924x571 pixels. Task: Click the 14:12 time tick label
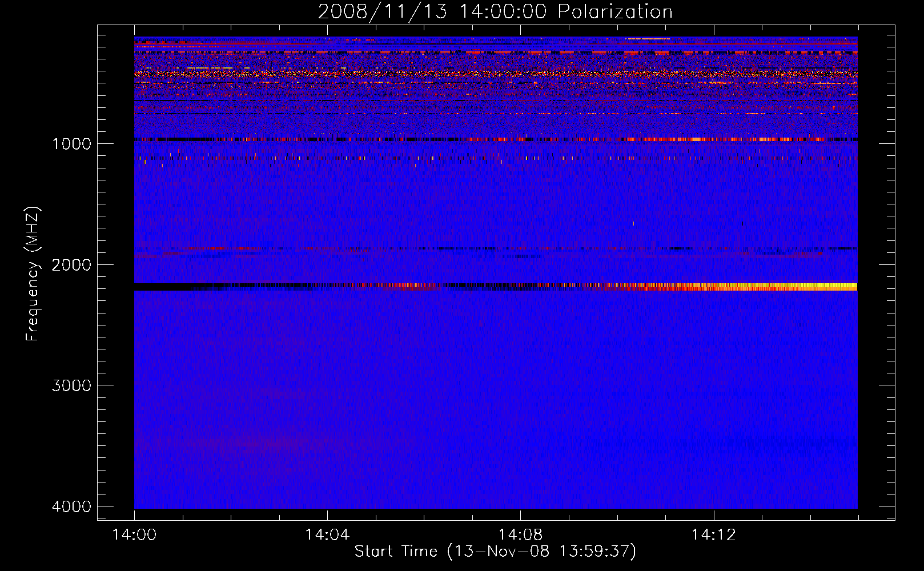tap(713, 534)
